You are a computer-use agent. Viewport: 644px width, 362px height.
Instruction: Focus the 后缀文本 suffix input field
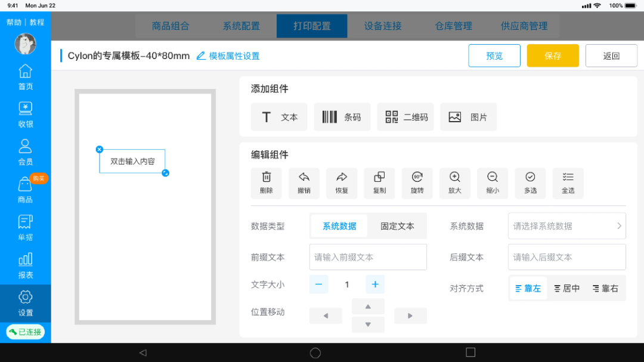pyautogui.click(x=567, y=257)
